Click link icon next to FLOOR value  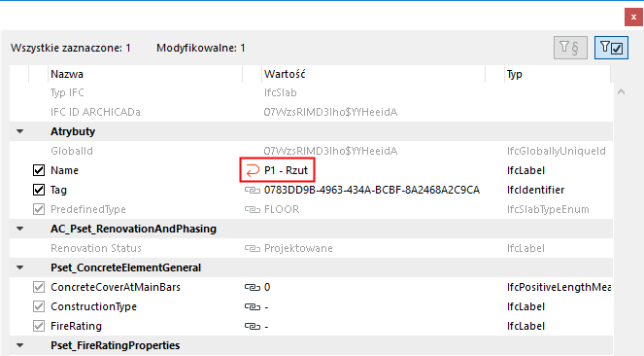(253, 209)
